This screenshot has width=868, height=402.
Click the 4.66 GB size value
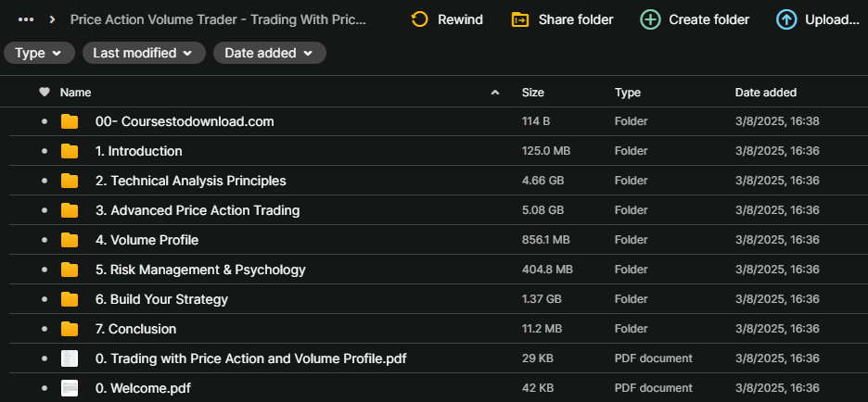coord(542,181)
